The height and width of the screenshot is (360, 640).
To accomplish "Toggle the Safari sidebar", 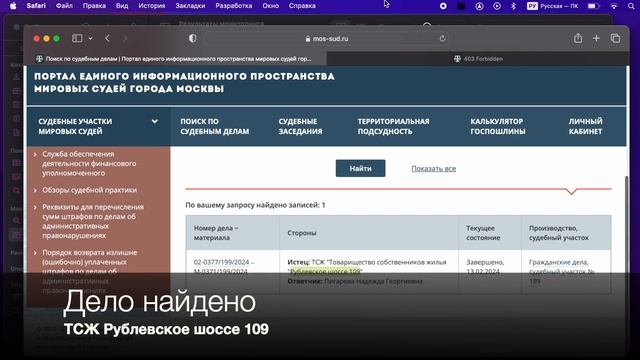I will pos(77,38).
